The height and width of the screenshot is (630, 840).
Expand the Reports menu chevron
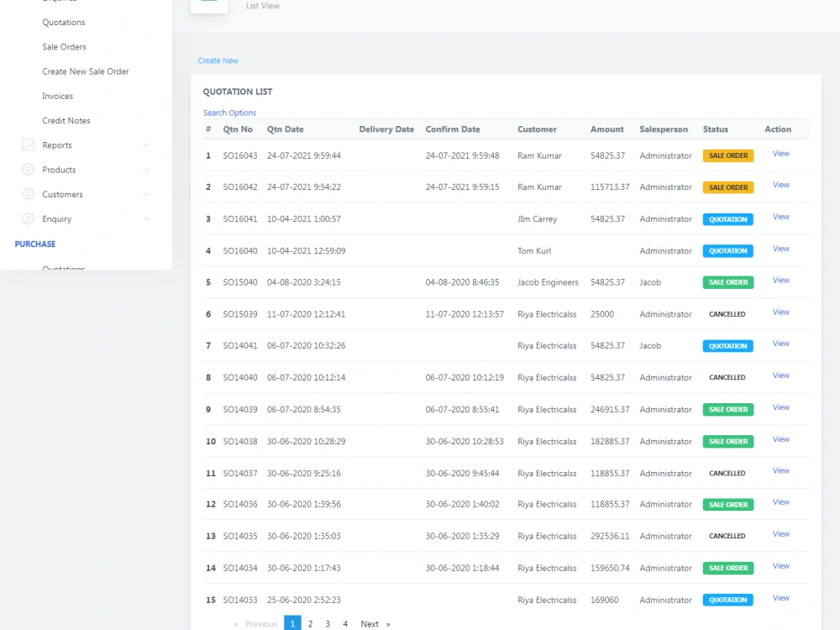pos(147,145)
